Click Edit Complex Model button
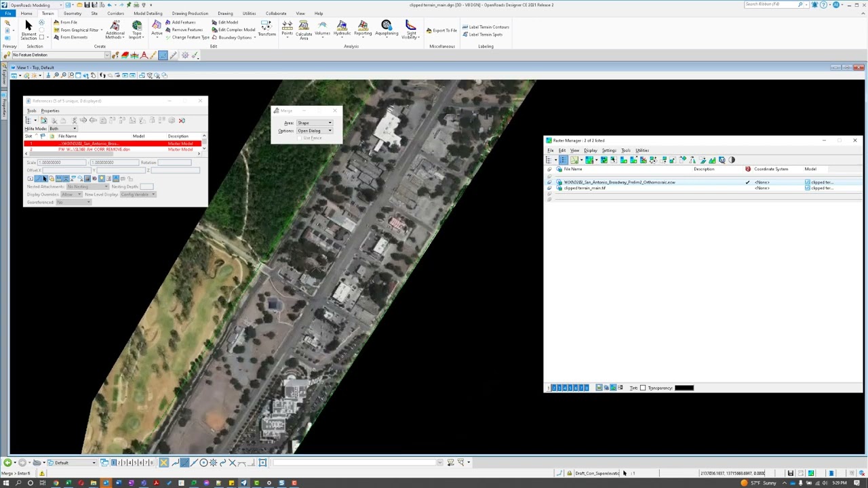868x488 pixels. click(233, 30)
